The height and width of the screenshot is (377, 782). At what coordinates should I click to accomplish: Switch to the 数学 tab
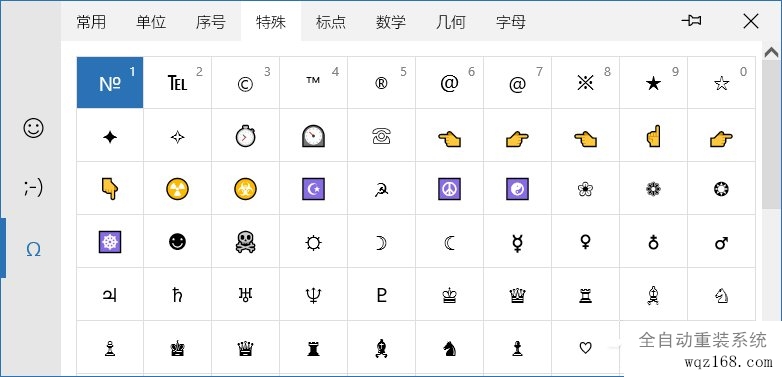click(391, 22)
